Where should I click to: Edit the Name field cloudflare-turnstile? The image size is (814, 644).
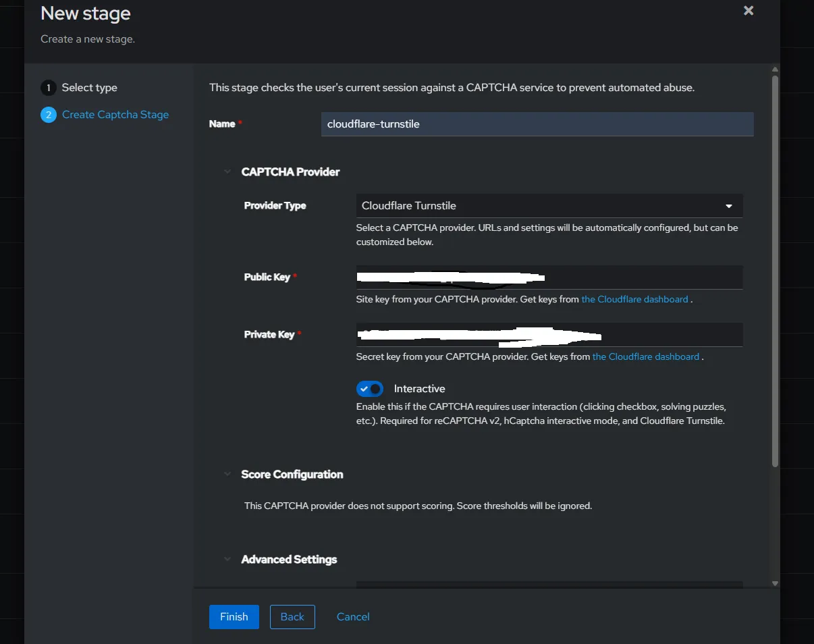pos(537,124)
